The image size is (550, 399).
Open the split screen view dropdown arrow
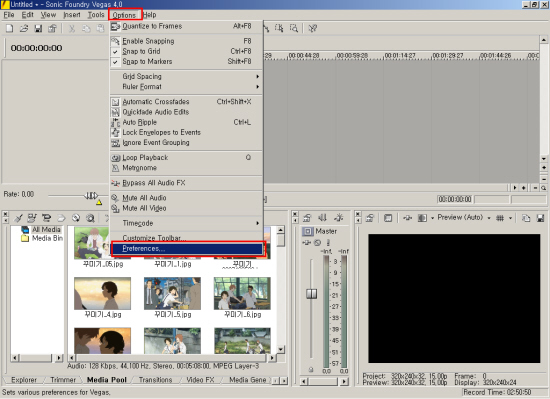[x=432, y=218]
